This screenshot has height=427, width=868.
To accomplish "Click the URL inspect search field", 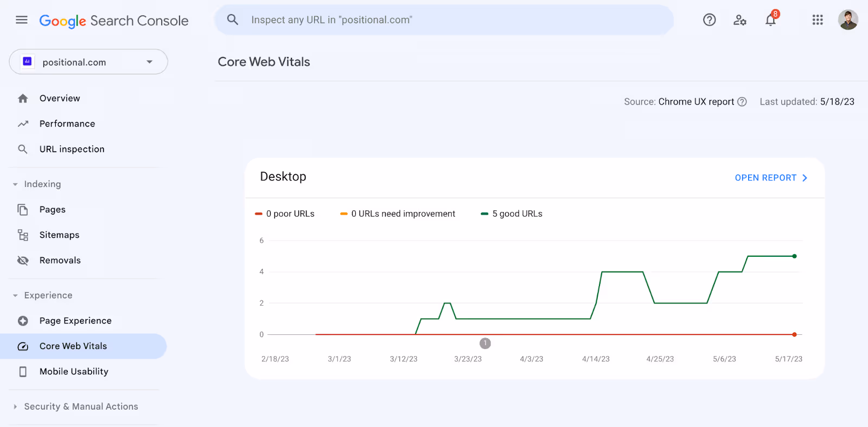I will (444, 20).
